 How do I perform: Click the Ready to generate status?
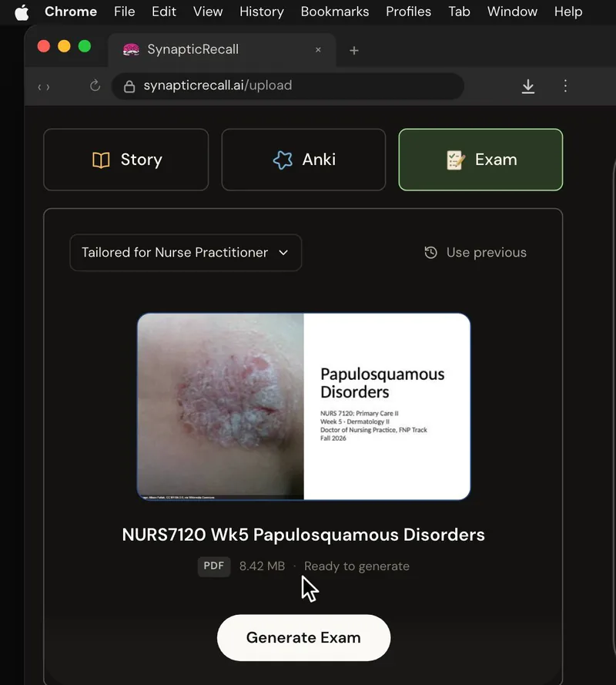(357, 566)
